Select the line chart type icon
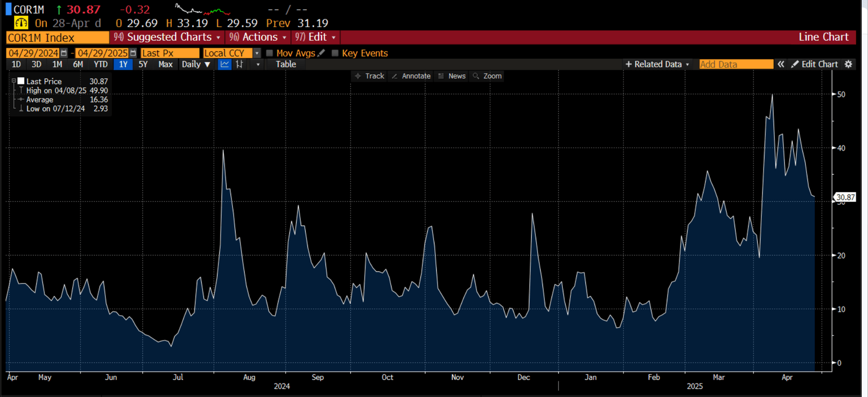 click(224, 64)
